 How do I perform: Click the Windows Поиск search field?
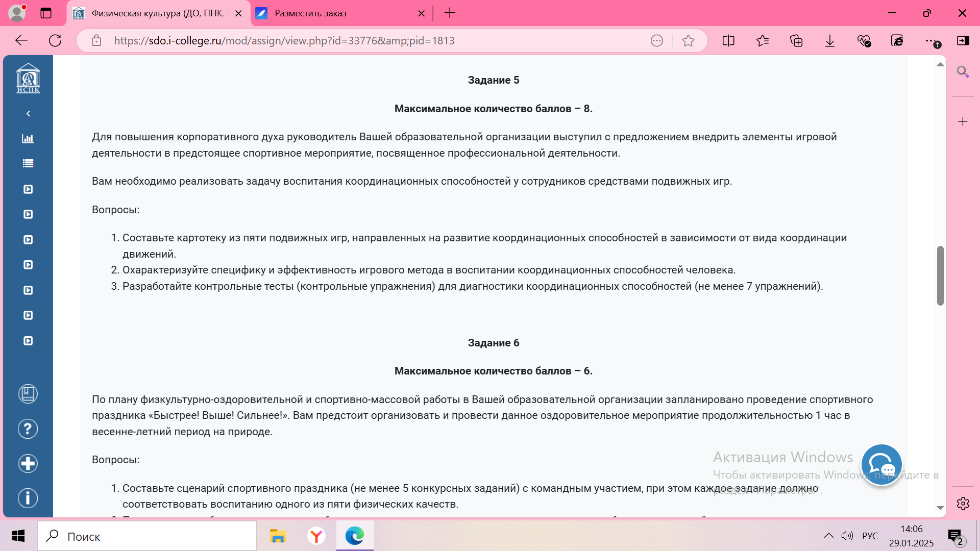[148, 536]
